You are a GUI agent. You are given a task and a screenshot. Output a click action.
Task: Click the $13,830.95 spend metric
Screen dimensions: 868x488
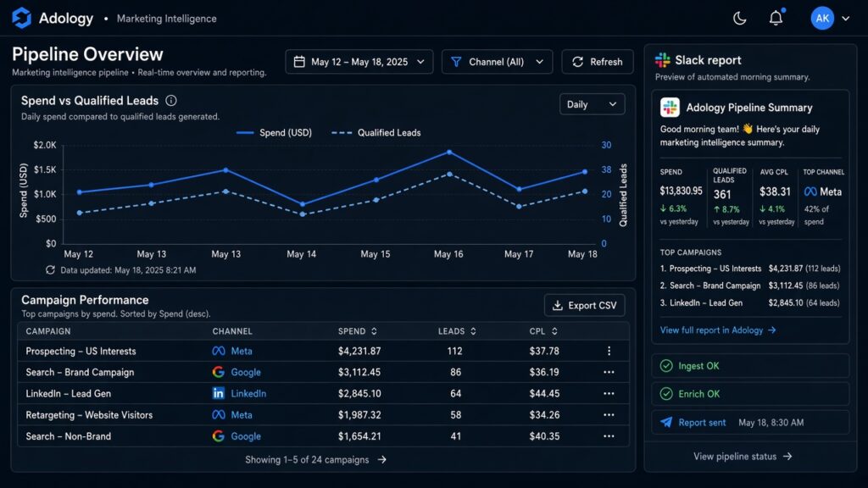click(x=681, y=191)
